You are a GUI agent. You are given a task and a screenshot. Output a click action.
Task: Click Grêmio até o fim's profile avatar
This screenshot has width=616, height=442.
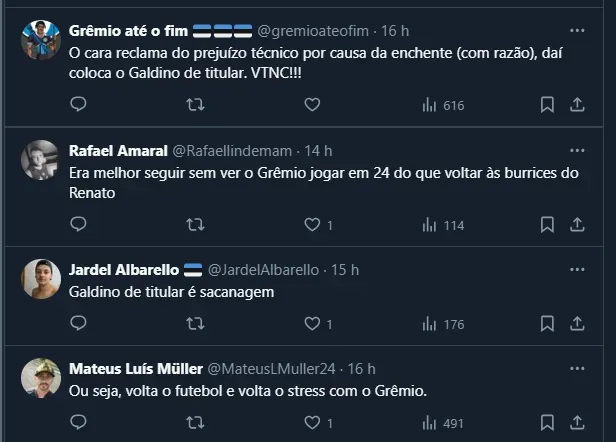point(41,40)
